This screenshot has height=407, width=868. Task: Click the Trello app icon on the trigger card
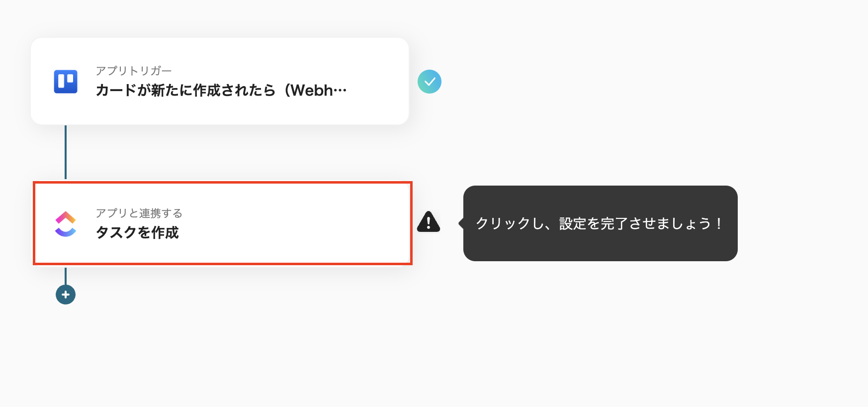(65, 81)
